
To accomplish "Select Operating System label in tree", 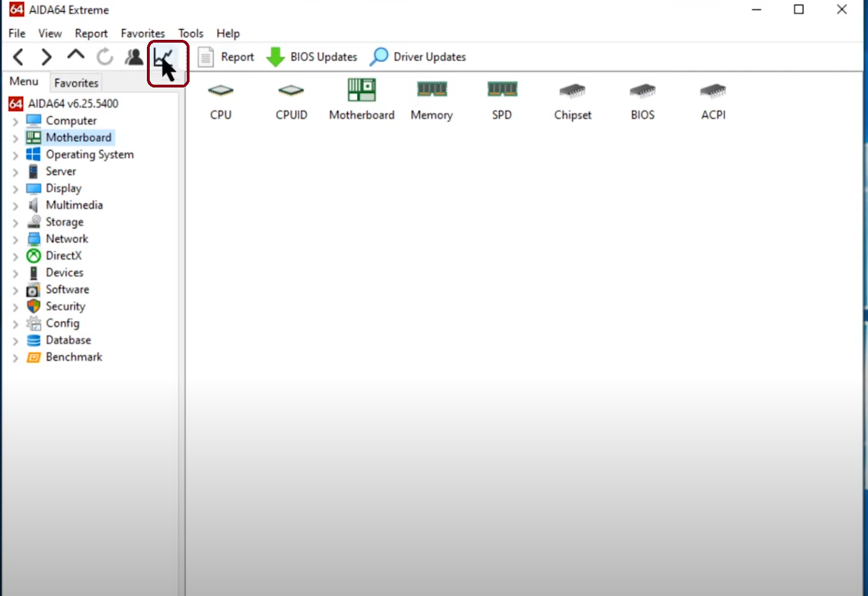I will click(90, 155).
